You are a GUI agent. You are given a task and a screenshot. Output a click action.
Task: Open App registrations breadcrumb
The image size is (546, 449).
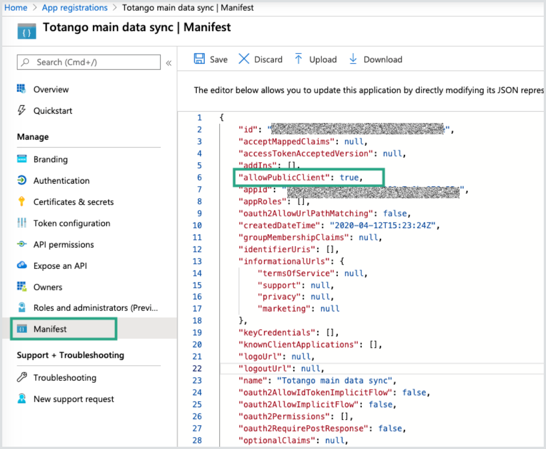75,8
